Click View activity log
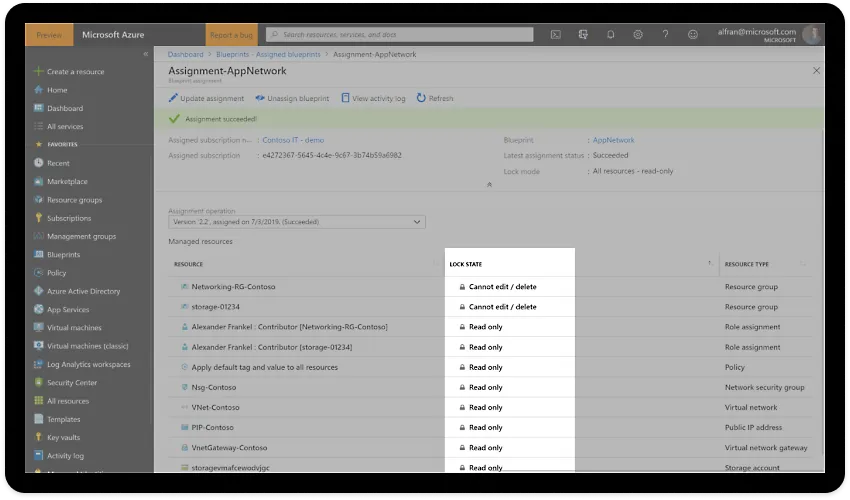 [373, 98]
